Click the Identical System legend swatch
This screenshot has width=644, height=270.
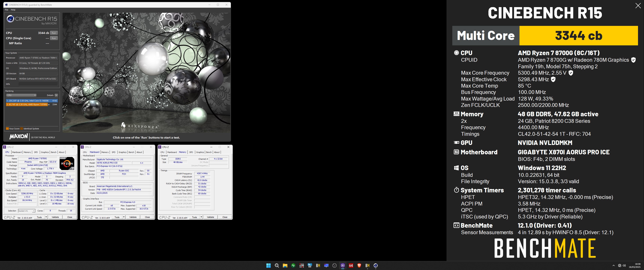22,129
